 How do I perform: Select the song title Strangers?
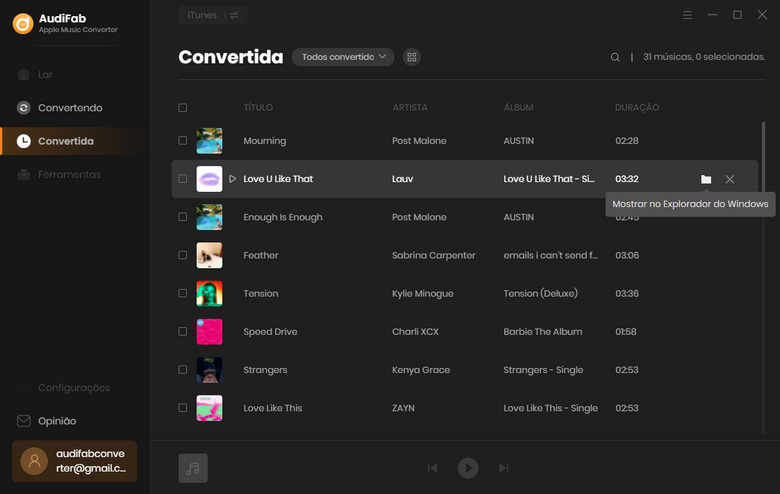[265, 370]
